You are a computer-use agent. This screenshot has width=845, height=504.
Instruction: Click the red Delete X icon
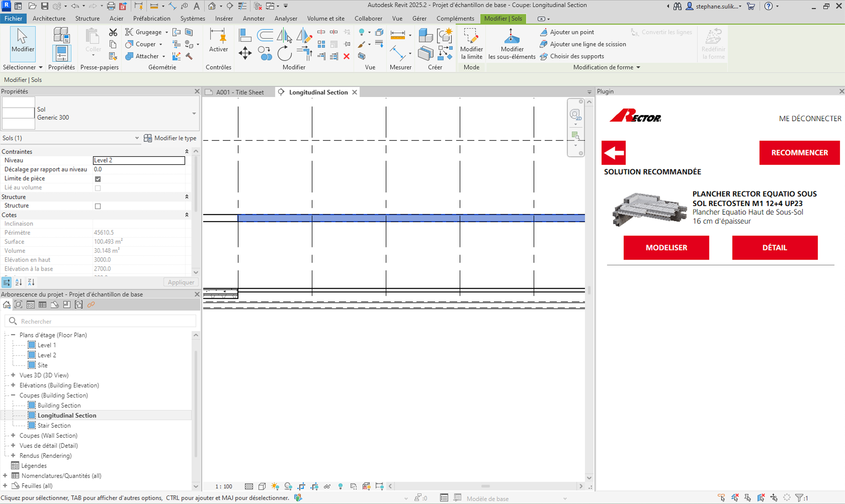pyautogui.click(x=346, y=56)
